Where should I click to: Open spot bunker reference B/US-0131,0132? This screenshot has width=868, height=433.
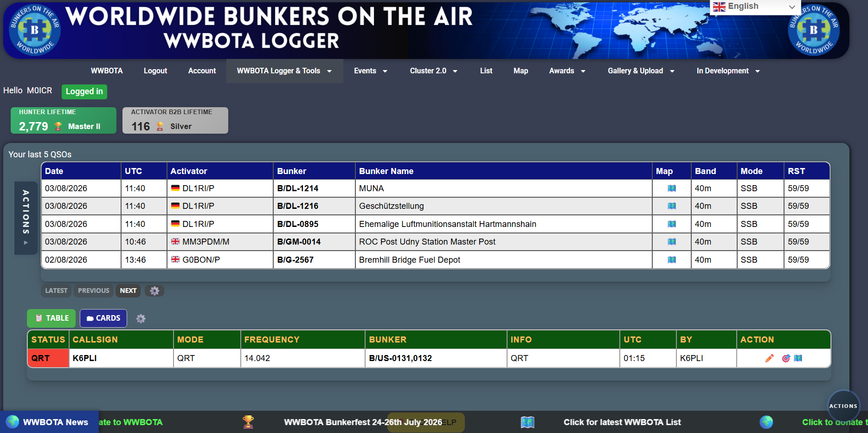pyautogui.click(x=400, y=358)
